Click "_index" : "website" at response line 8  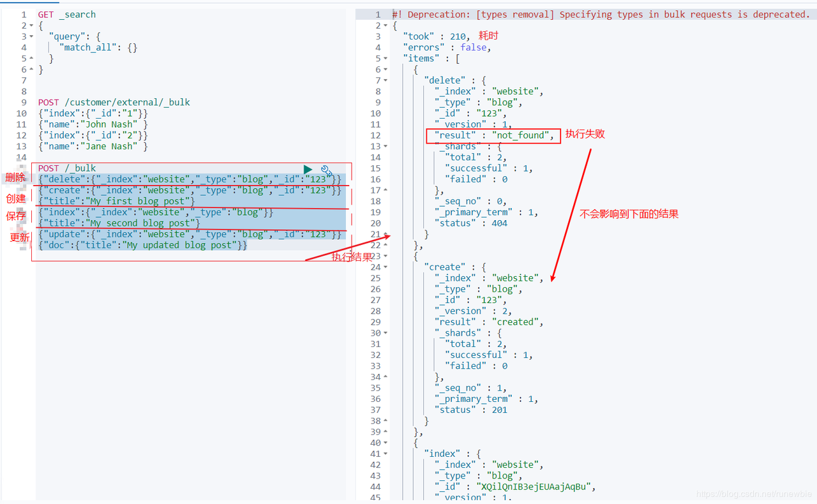pos(489,91)
